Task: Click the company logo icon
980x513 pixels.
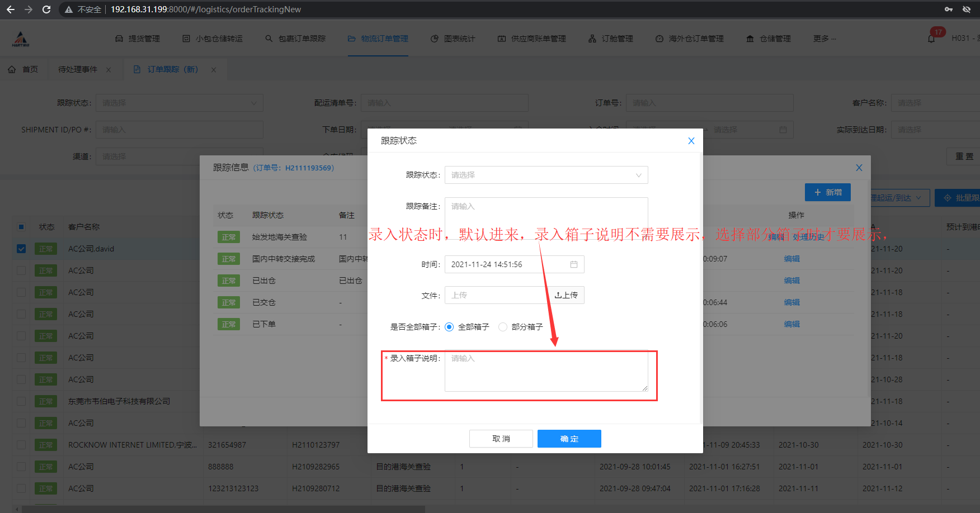Action: (21, 39)
